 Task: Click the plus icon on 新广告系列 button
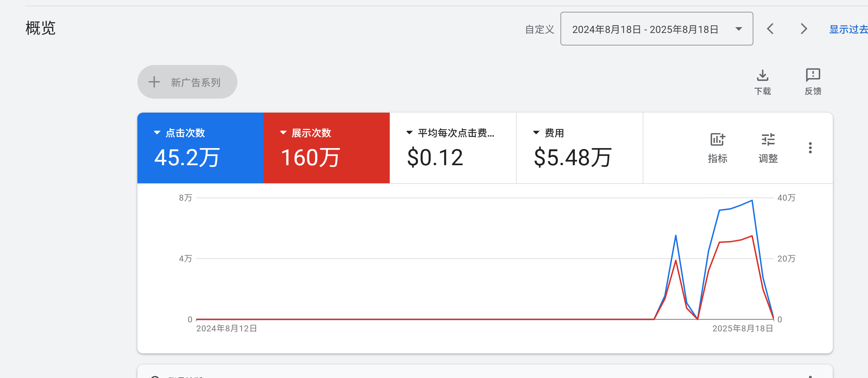(x=155, y=82)
